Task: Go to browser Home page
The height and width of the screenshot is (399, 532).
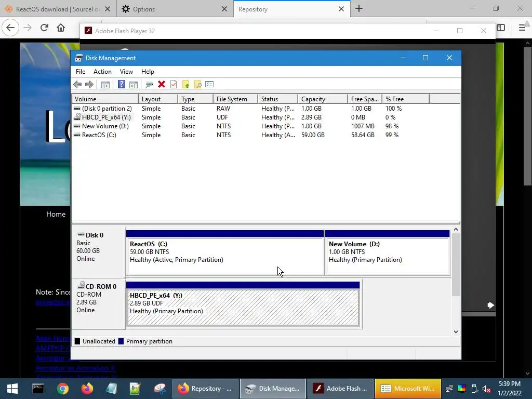Action: point(61,28)
